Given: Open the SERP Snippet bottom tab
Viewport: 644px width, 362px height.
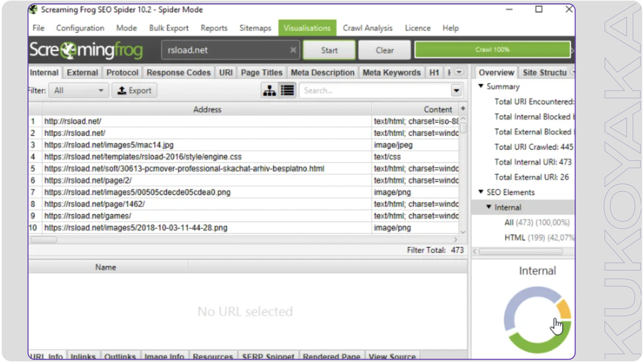Looking at the screenshot, I should 268,357.
